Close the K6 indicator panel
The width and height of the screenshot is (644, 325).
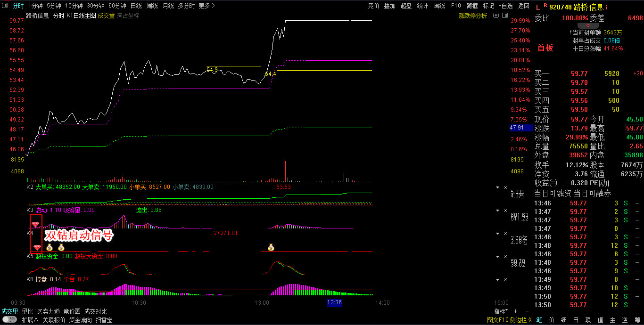click(x=505, y=280)
